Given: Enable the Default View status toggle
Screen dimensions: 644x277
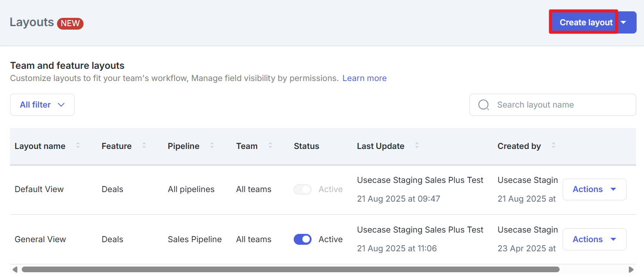Looking at the screenshot, I should [302, 189].
